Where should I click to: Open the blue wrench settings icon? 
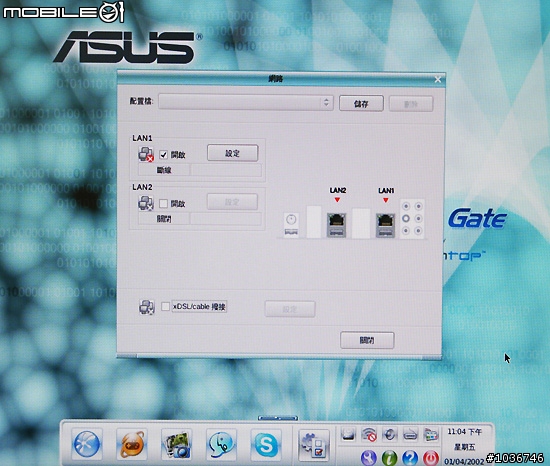pos(369,458)
